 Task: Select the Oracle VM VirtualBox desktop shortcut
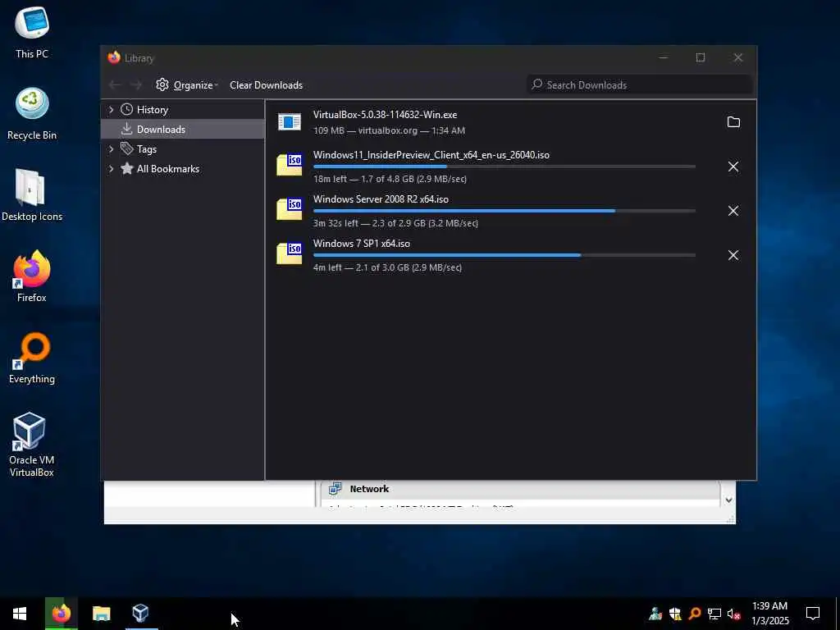click(32, 445)
